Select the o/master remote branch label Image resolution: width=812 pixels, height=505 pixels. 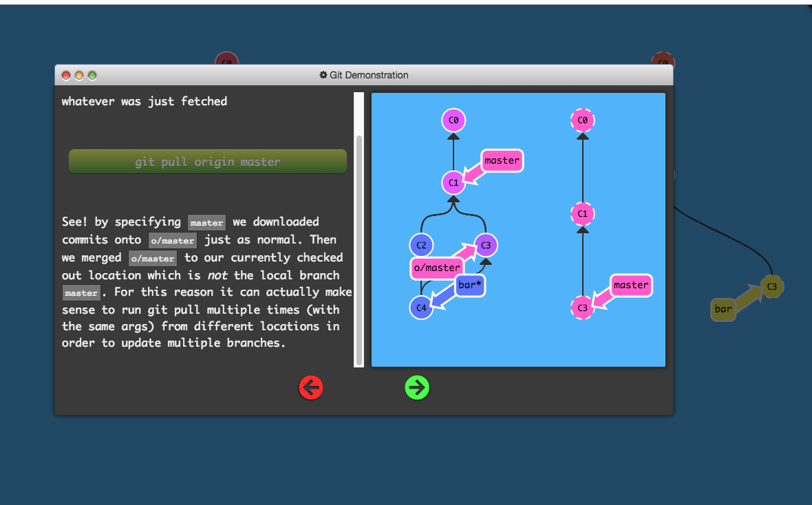point(436,268)
